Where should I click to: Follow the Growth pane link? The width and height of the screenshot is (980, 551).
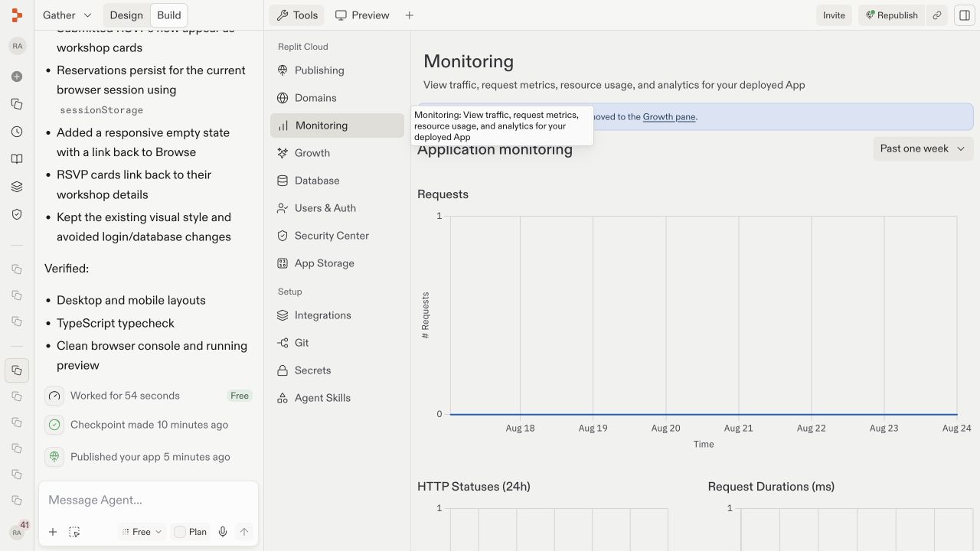pyautogui.click(x=669, y=117)
